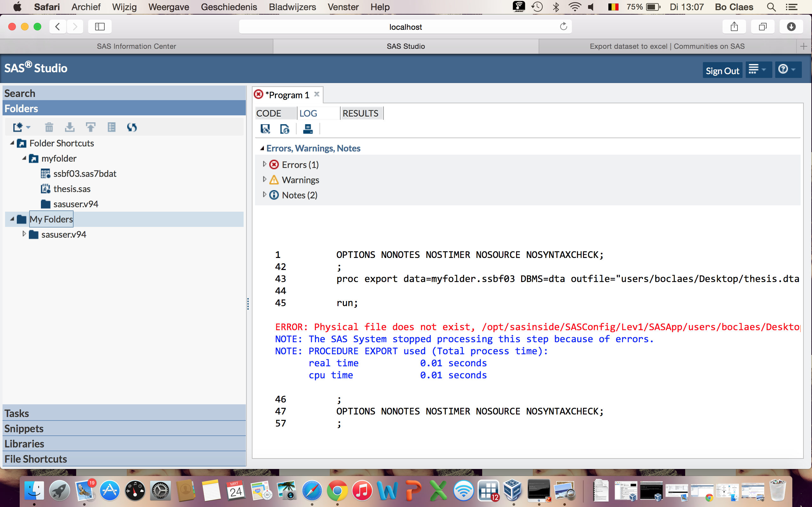Click the open log in new browser tab icon
This screenshot has height=507, width=812.
point(285,129)
